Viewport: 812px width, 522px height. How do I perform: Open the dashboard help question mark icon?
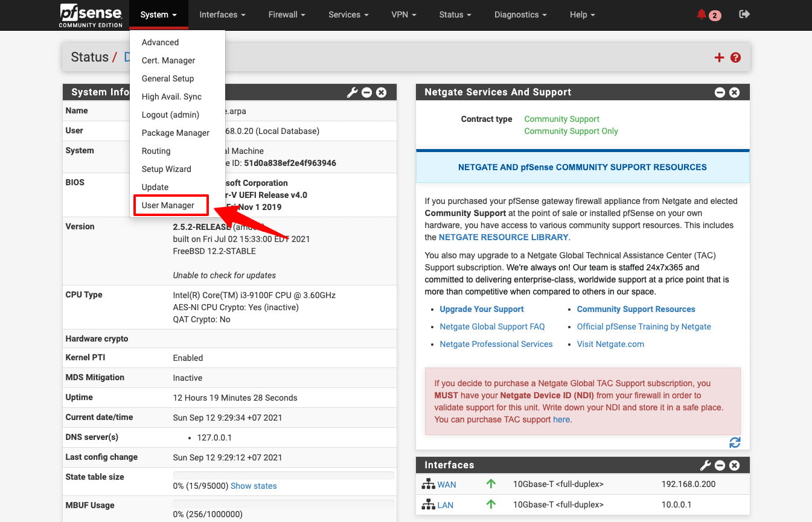point(735,58)
